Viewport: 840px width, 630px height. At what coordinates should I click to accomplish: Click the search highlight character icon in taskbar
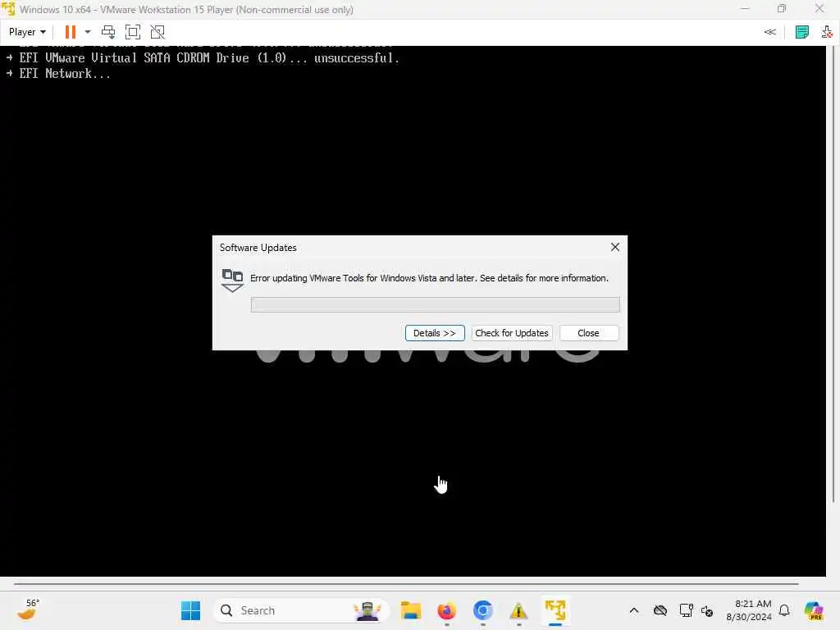(x=367, y=610)
